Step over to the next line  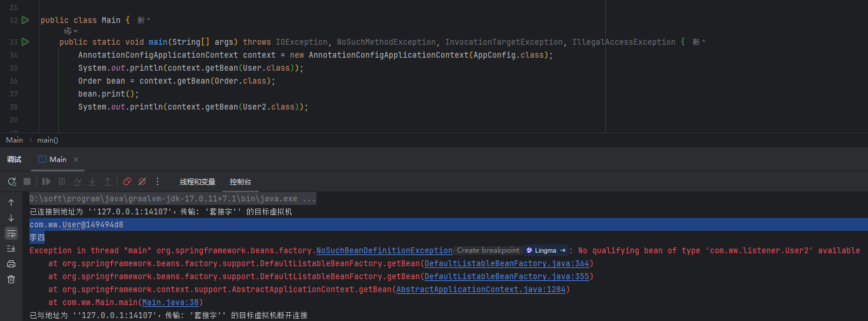(x=77, y=181)
